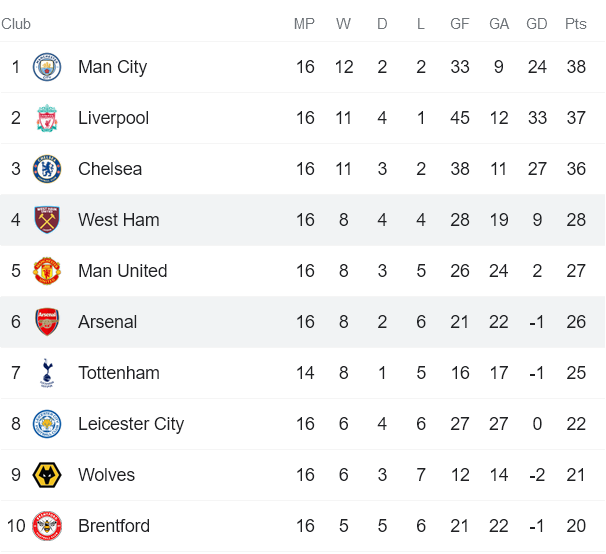Image resolution: width=606 pixels, height=554 pixels.
Task: Click the Tottenham cockerel crest
Action: 47,373
